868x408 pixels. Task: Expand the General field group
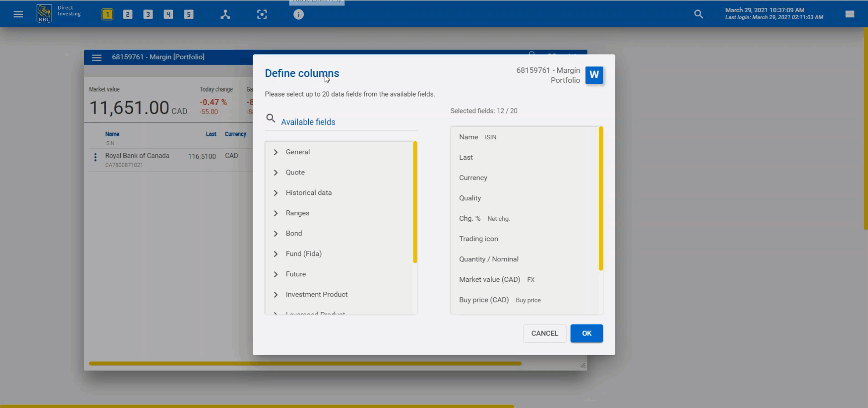339,152
